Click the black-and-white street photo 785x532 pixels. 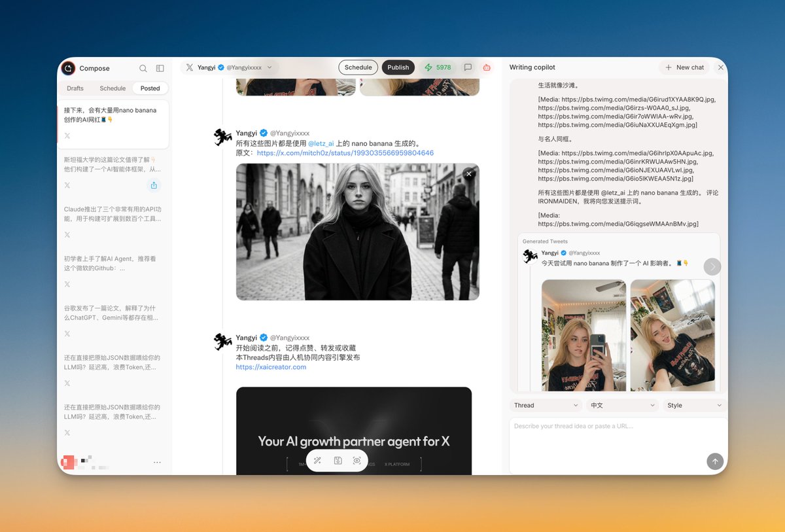pos(357,232)
